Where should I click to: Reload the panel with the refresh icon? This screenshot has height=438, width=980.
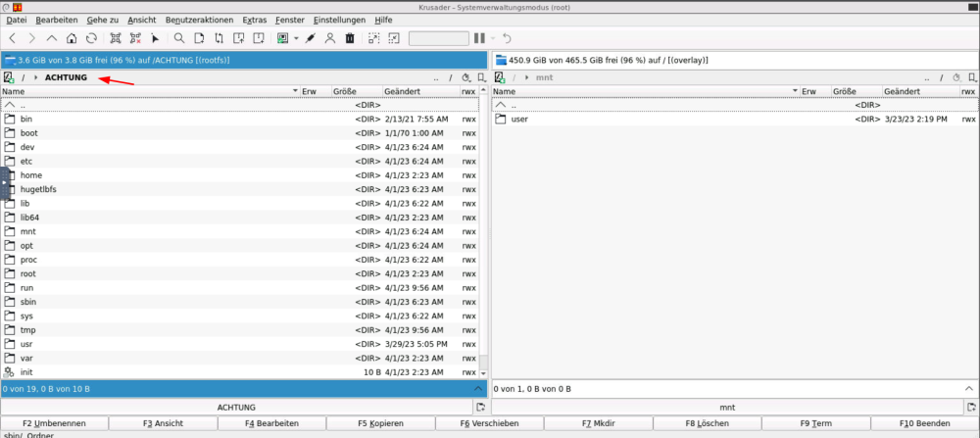pyautogui.click(x=92, y=39)
